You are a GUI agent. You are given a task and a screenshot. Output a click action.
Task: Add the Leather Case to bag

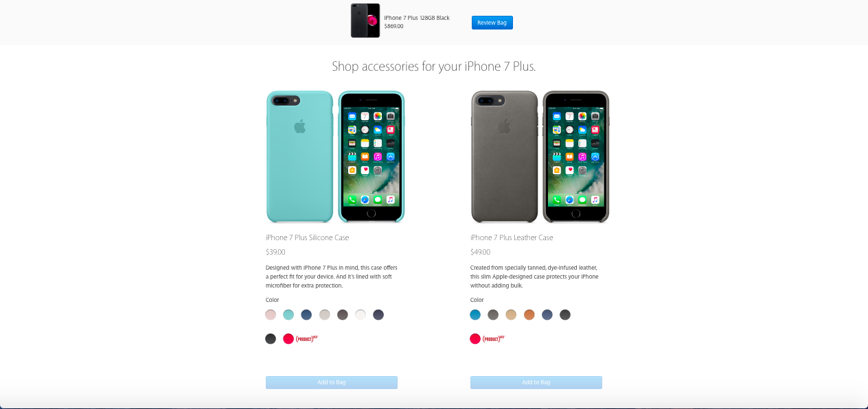(x=536, y=382)
